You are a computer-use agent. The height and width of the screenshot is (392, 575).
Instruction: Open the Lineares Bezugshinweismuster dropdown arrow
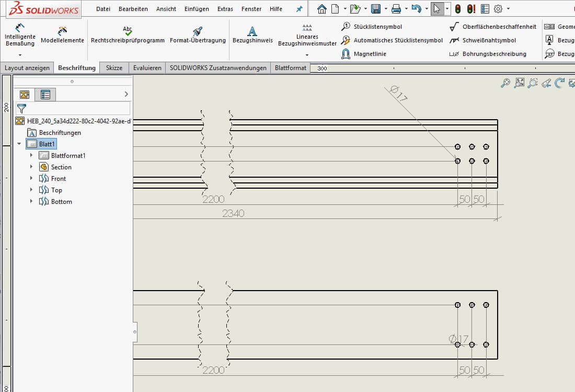click(x=307, y=55)
